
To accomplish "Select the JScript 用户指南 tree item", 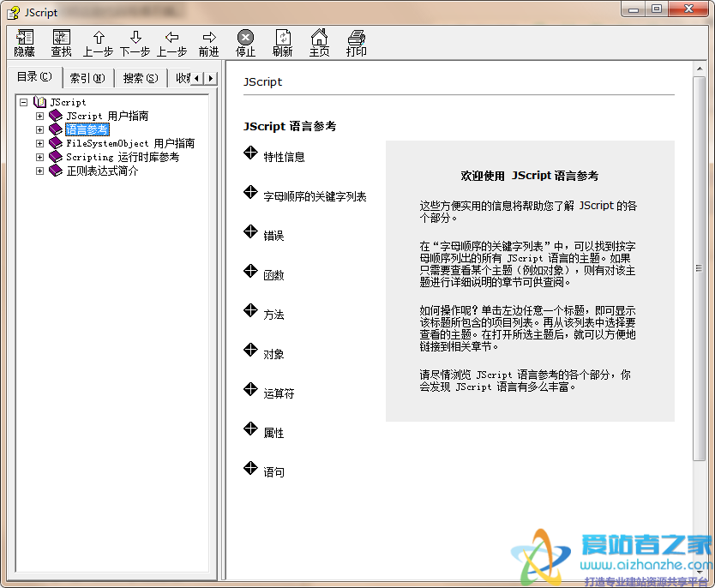I will 107,116.
